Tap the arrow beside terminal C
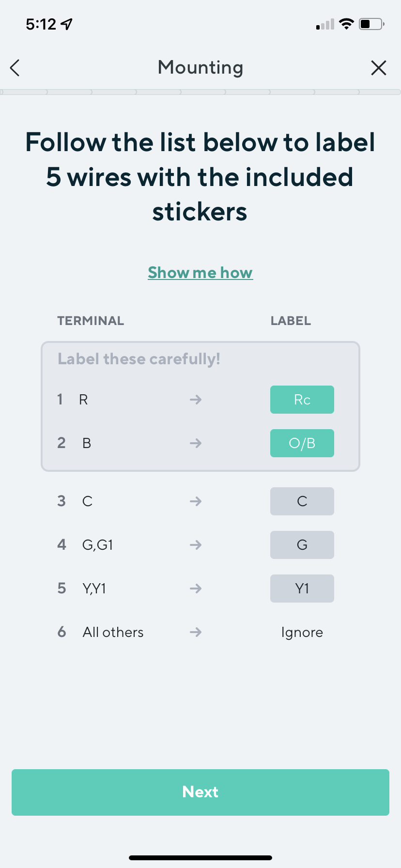This screenshot has height=868, width=401. [x=196, y=501]
